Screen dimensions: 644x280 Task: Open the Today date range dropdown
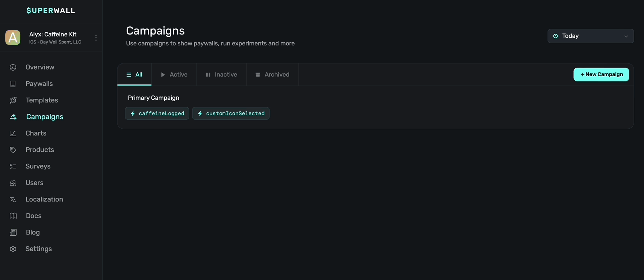pyautogui.click(x=590, y=36)
